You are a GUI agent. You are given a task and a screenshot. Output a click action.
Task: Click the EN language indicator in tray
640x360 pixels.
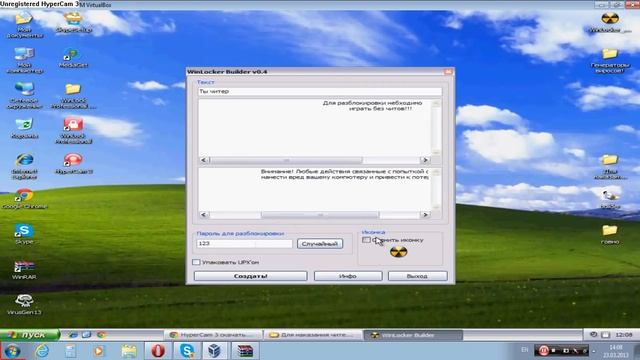click(524, 350)
